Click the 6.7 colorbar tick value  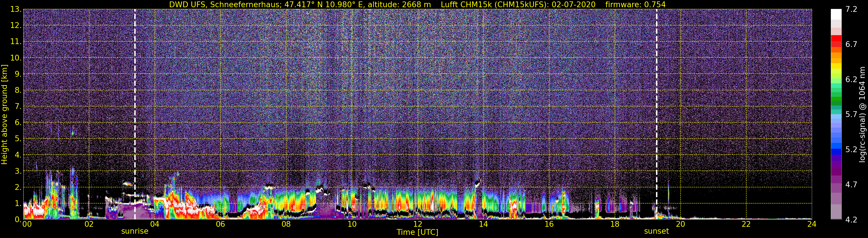[x=851, y=44]
